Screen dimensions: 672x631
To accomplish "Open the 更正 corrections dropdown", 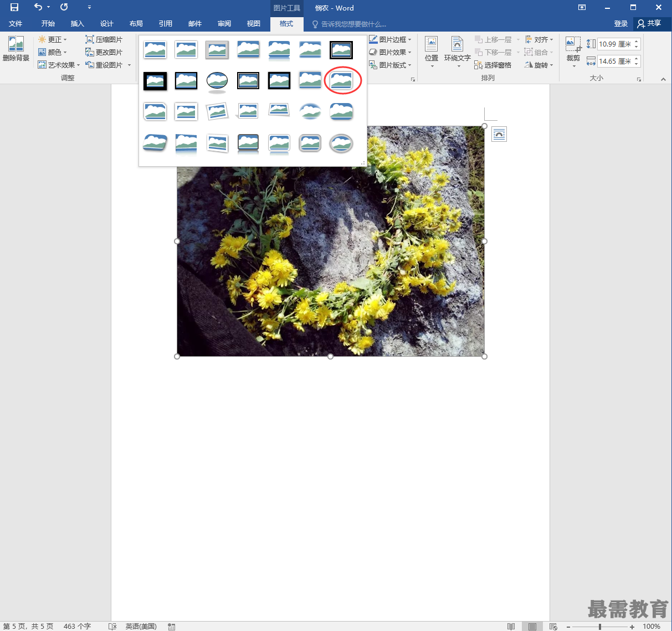I will 52,39.
